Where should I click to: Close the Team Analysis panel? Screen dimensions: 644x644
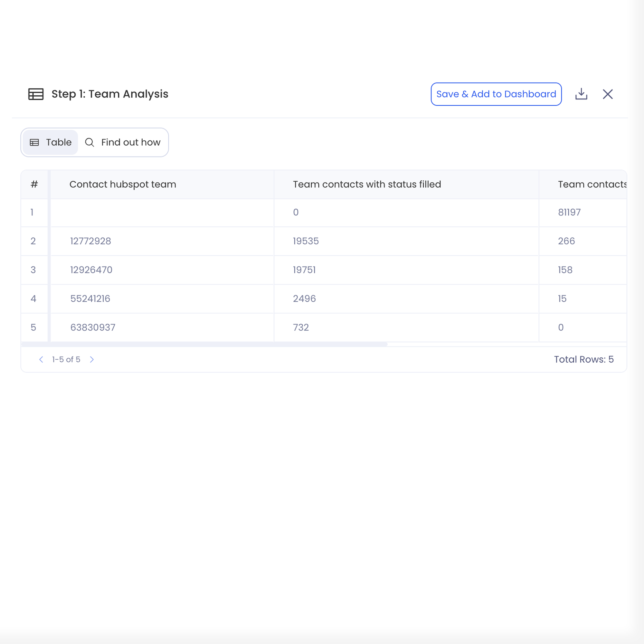(x=607, y=94)
